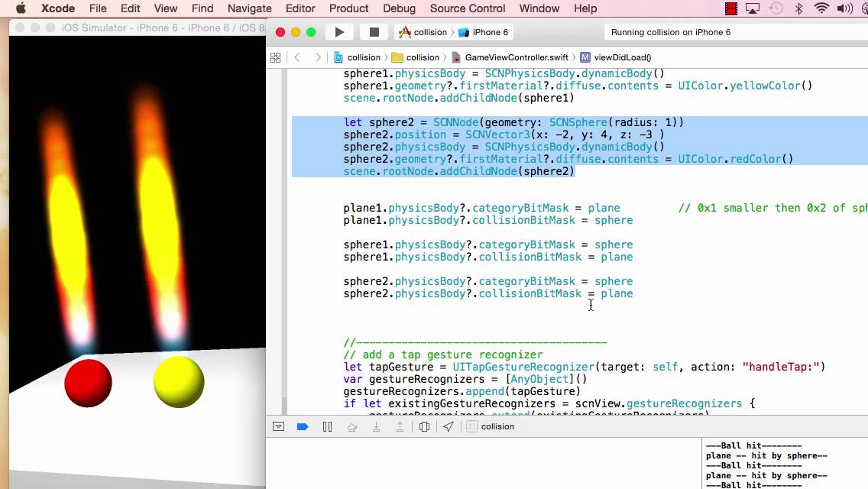
Task: Click sphere1 categoryBitMask code line
Action: coord(487,244)
